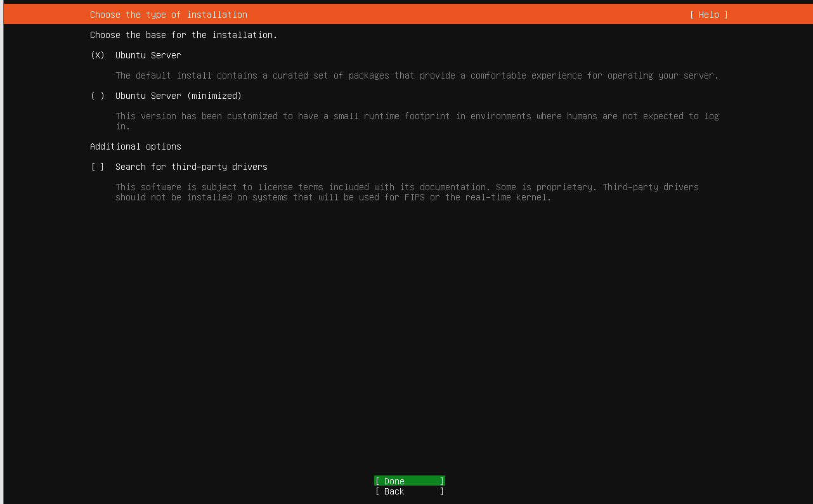Choose Ubuntu Server (minimized) radio option

[x=166, y=96]
